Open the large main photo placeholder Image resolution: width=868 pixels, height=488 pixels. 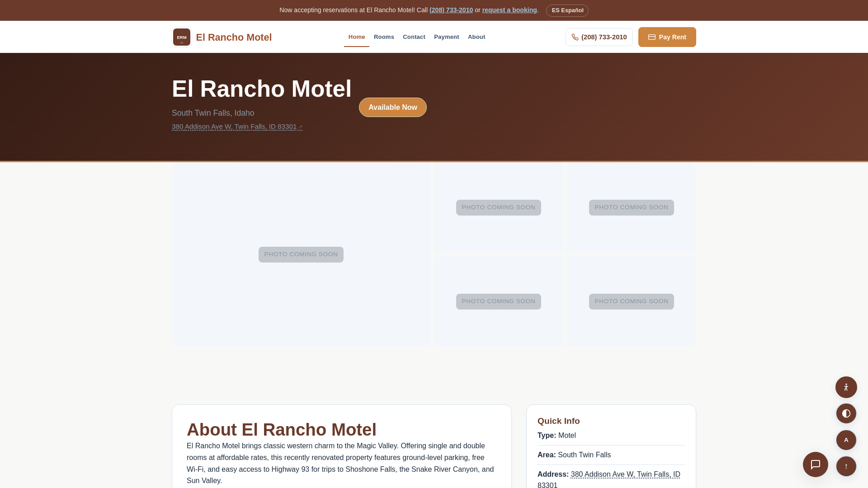click(301, 255)
